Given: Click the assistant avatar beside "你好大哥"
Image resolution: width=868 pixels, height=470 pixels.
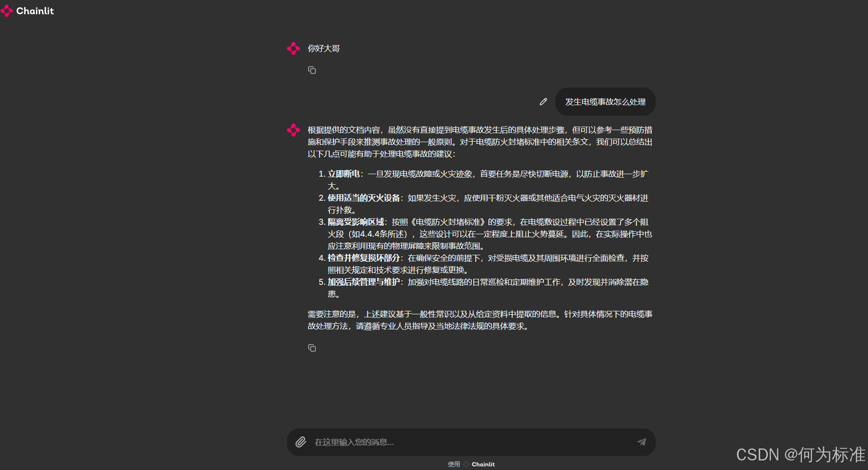Looking at the screenshot, I should pyautogui.click(x=293, y=48).
